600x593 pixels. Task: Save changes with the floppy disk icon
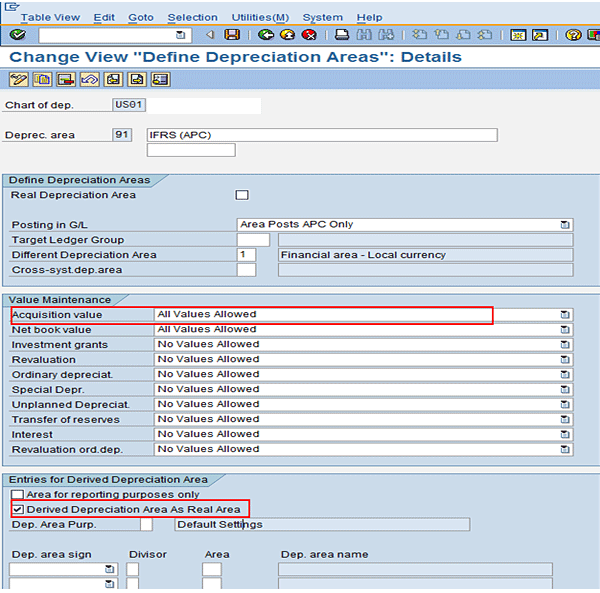point(232,35)
